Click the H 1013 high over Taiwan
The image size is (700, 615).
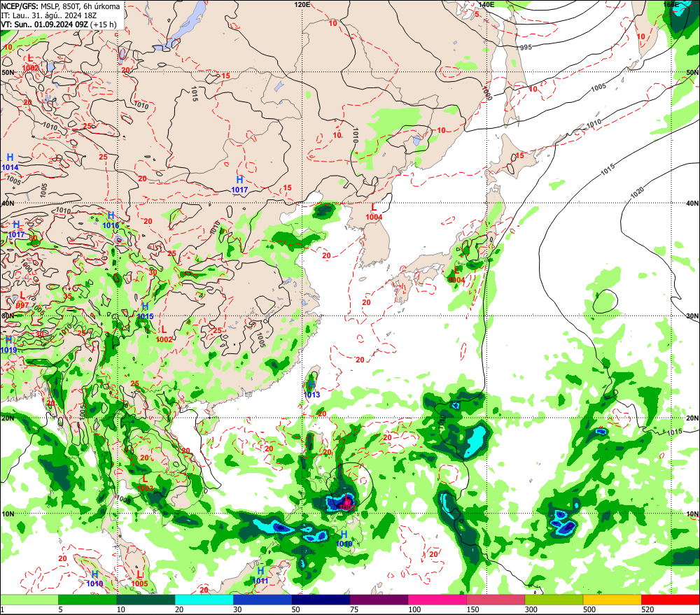(311, 390)
